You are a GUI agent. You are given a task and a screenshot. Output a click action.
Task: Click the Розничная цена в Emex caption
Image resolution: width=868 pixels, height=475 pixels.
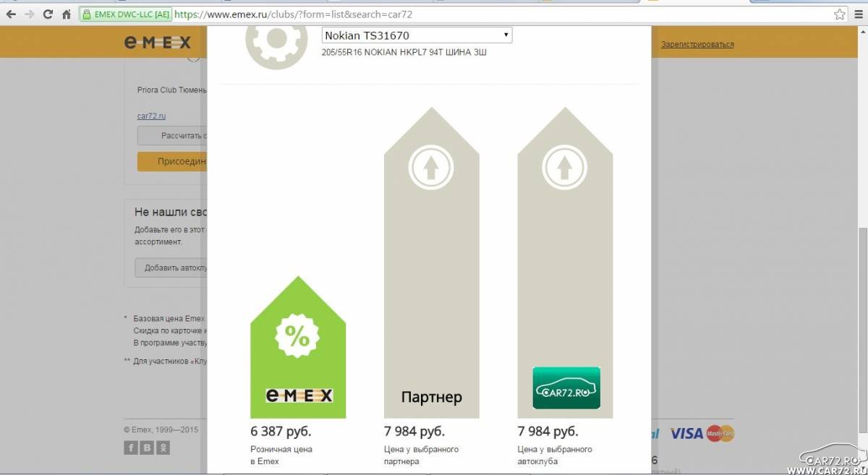point(281,455)
